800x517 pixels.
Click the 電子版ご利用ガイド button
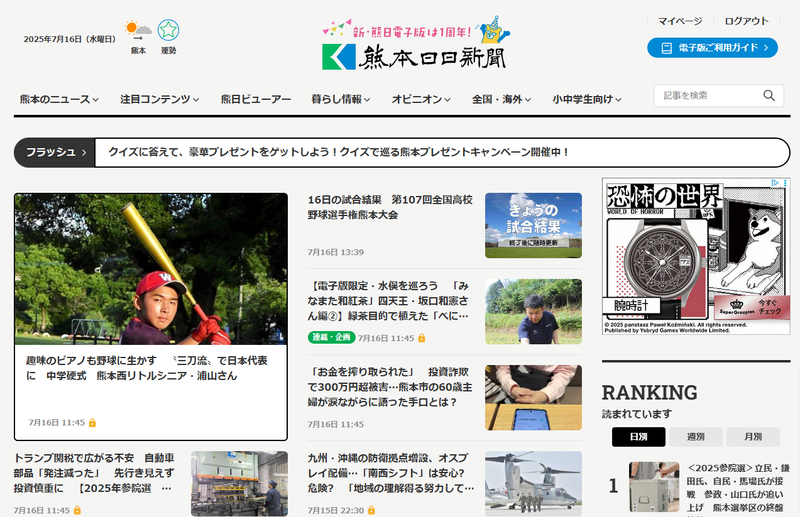pos(712,47)
